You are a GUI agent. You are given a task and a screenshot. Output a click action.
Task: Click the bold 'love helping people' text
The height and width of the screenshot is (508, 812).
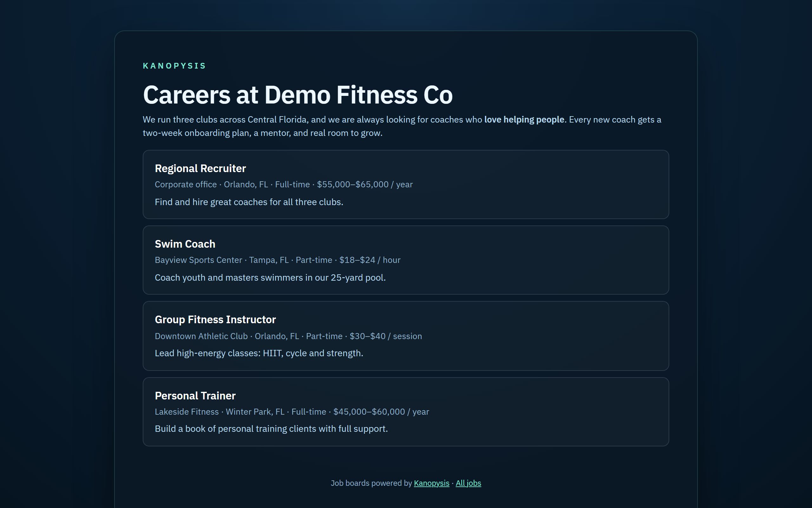coord(524,120)
